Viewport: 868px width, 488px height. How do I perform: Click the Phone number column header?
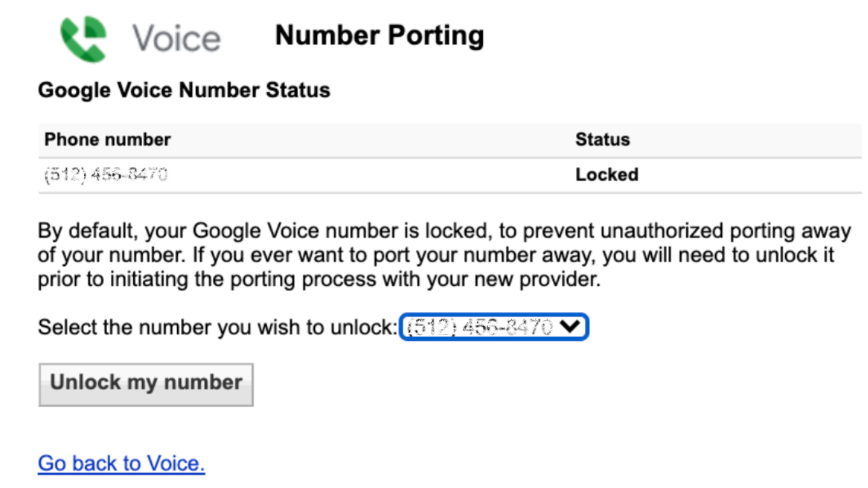[x=105, y=139]
